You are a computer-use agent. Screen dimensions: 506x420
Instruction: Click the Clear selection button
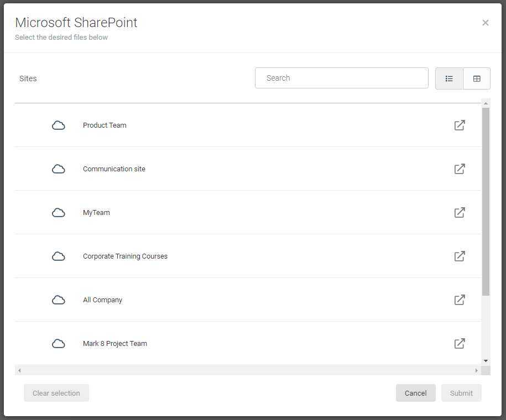click(x=56, y=393)
